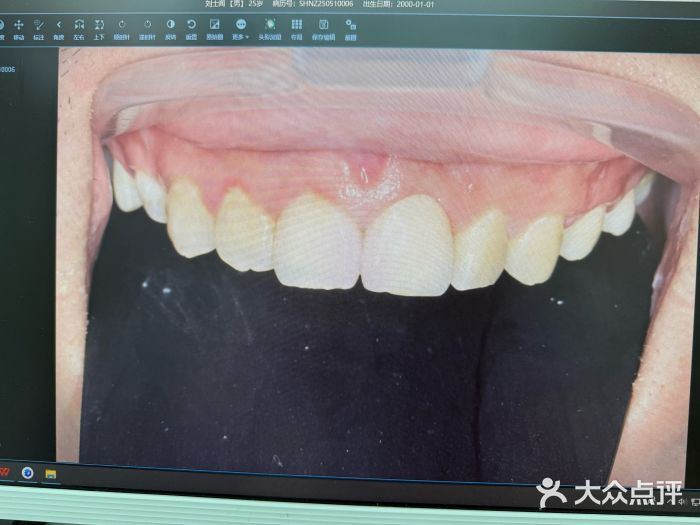The image size is (700, 525).
Task: Save edits (保存编辑)
Action: [x=324, y=29]
